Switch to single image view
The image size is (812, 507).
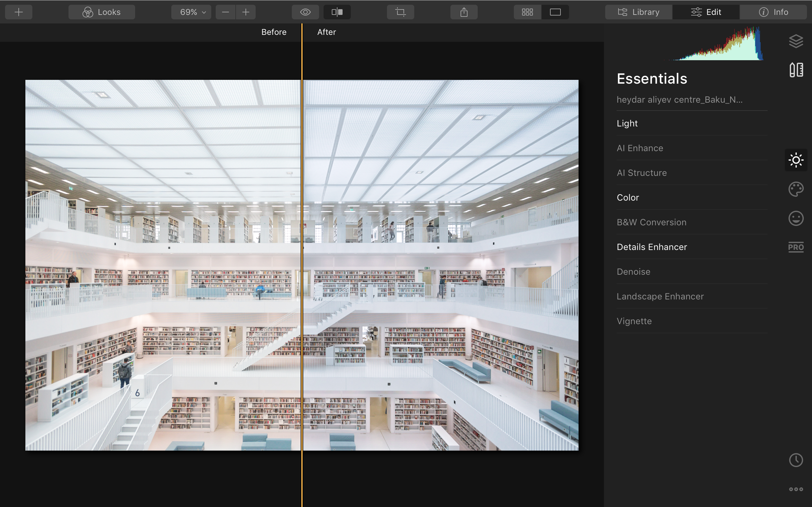point(555,12)
